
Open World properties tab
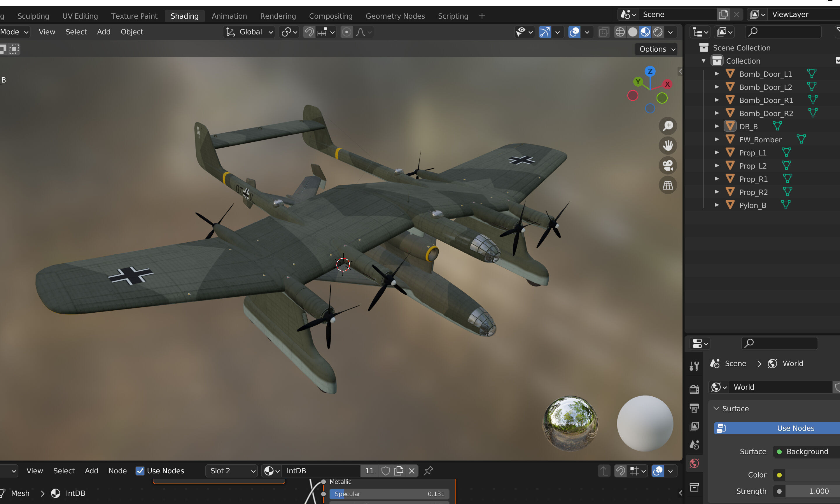pos(694,463)
